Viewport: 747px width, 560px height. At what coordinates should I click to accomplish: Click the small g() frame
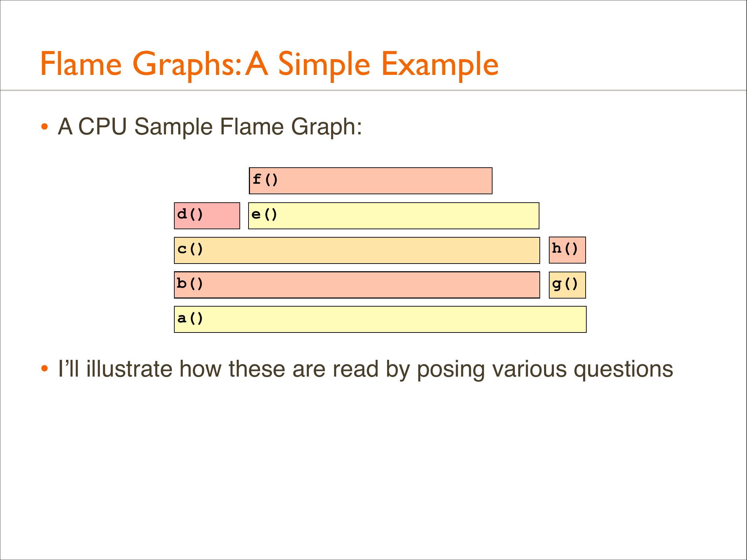[567, 285]
